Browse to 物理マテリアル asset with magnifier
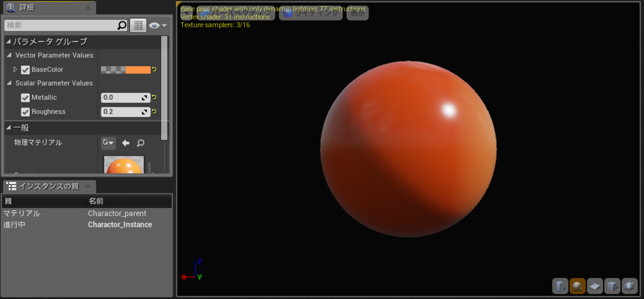Image resolution: width=644 pixels, height=299 pixels. click(x=140, y=143)
